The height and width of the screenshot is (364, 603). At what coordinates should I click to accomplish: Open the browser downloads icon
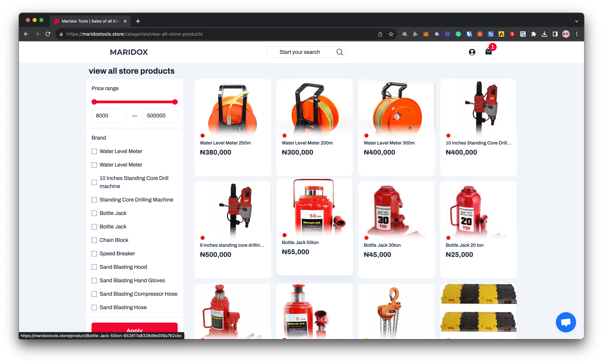[x=544, y=34]
